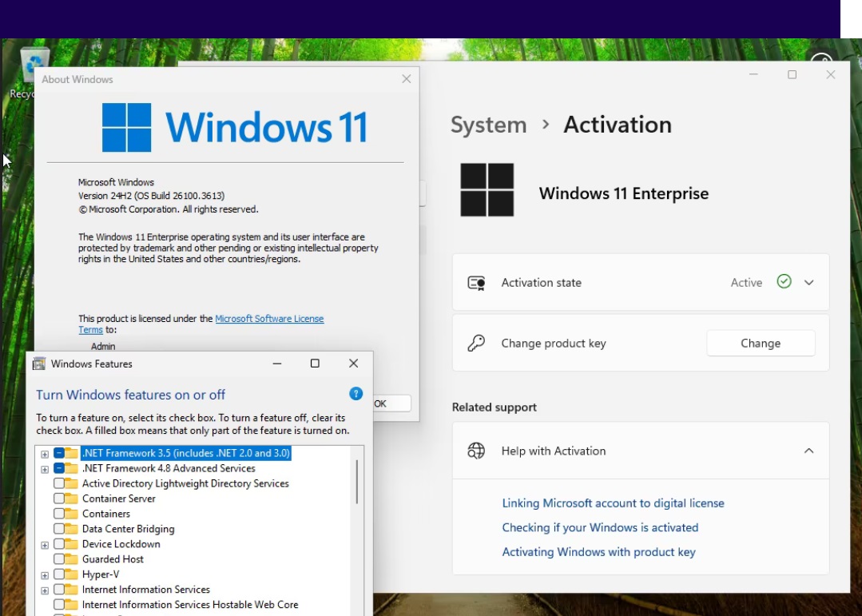Check the Guarded Host checkbox
The height and width of the screenshot is (616, 862).
[59, 558]
